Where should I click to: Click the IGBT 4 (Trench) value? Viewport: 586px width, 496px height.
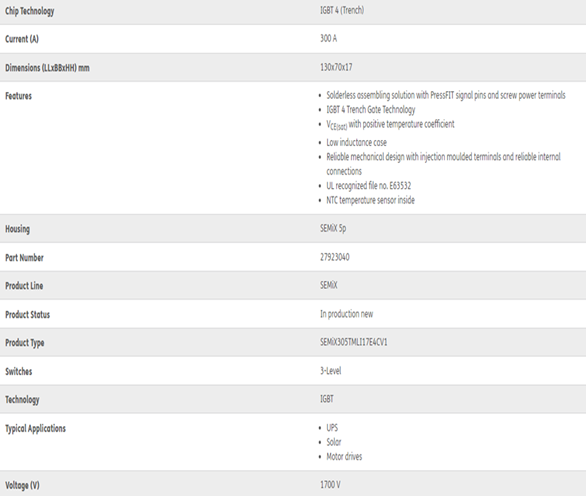[x=342, y=10]
